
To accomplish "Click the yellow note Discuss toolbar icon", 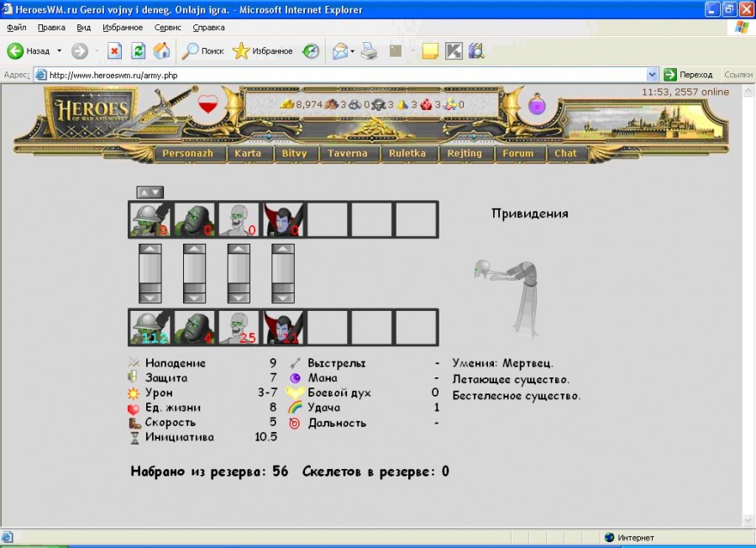I will [x=429, y=50].
